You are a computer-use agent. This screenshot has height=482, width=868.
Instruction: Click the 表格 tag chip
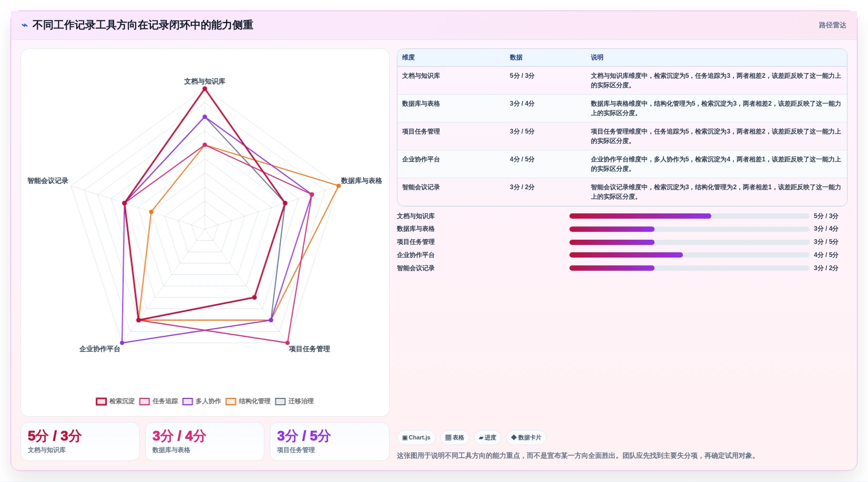455,437
